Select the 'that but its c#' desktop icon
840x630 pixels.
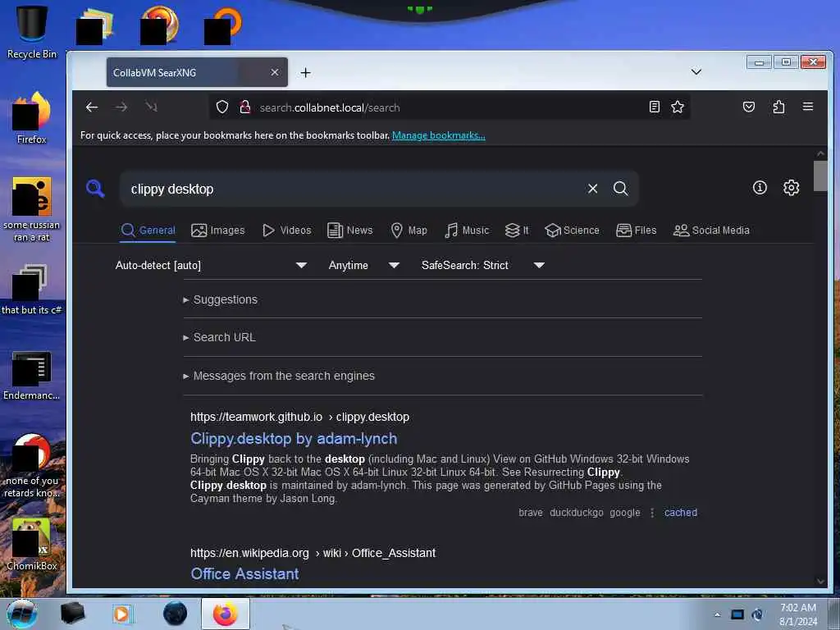coord(31,290)
